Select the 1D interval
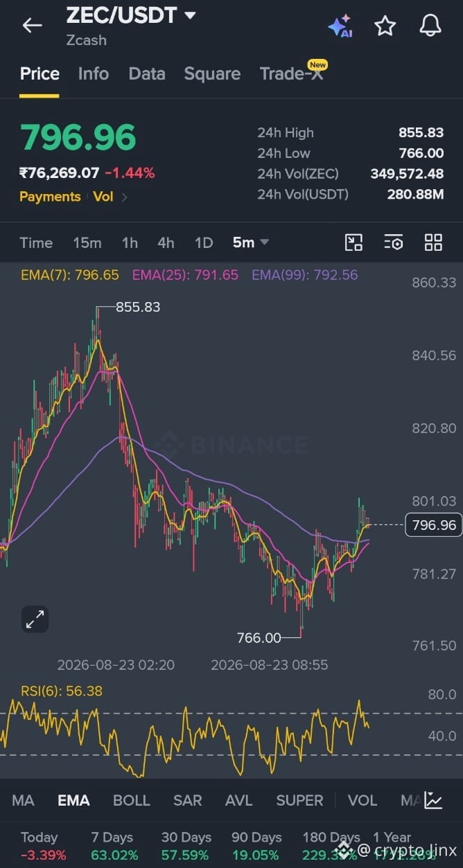Image resolution: width=463 pixels, height=868 pixels. tap(203, 242)
